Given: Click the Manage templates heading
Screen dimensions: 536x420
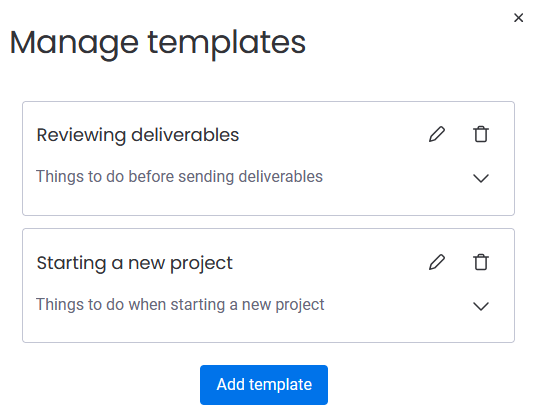Looking at the screenshot, I should pyautogui.click(x=158, y=43).
